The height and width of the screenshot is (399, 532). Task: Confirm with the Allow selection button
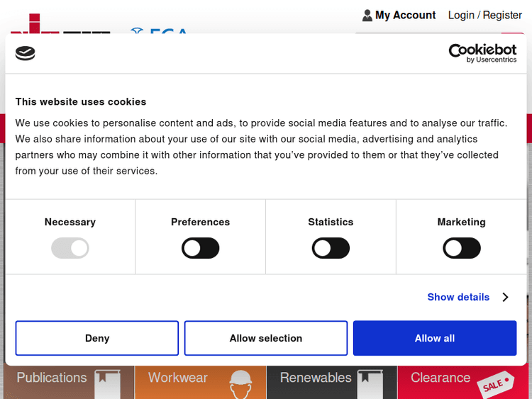tap(266, 338)
